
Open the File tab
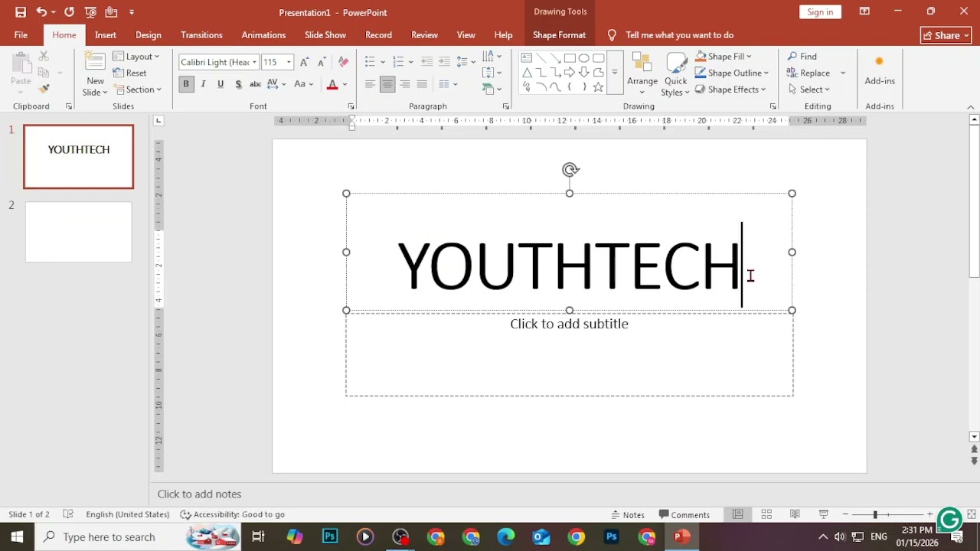[21, 35]
